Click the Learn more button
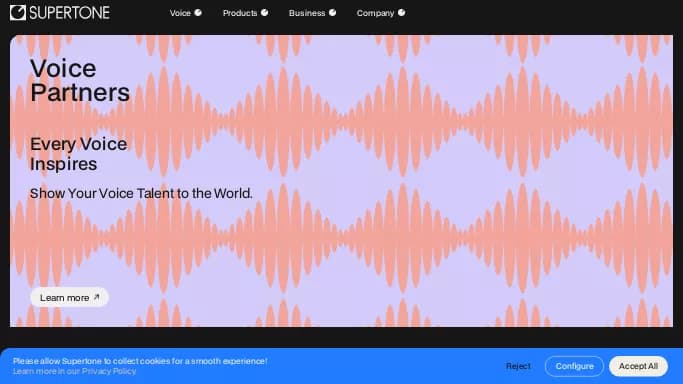Screen dimensions: 683x384 pyautogui.click(x=69, y=297)
